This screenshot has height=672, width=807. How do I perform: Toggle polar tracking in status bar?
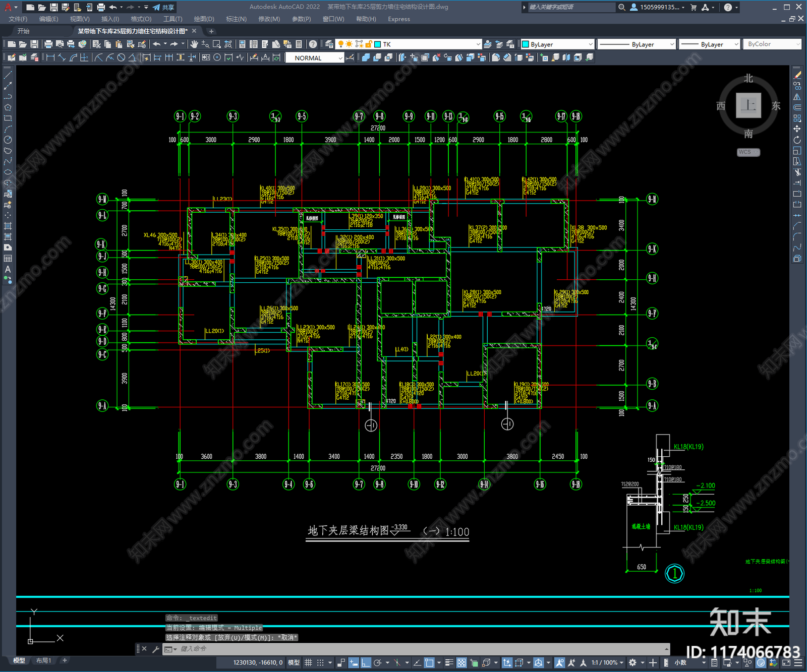(x=377, y=662)
